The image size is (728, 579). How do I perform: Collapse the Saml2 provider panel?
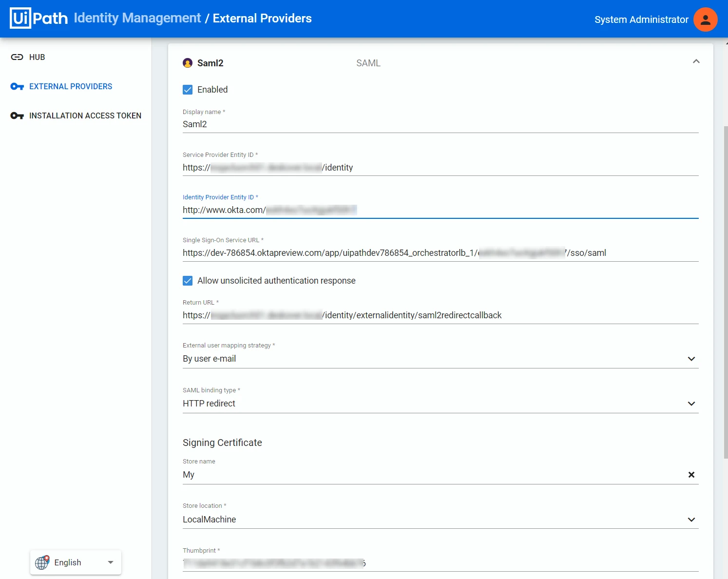696,61
